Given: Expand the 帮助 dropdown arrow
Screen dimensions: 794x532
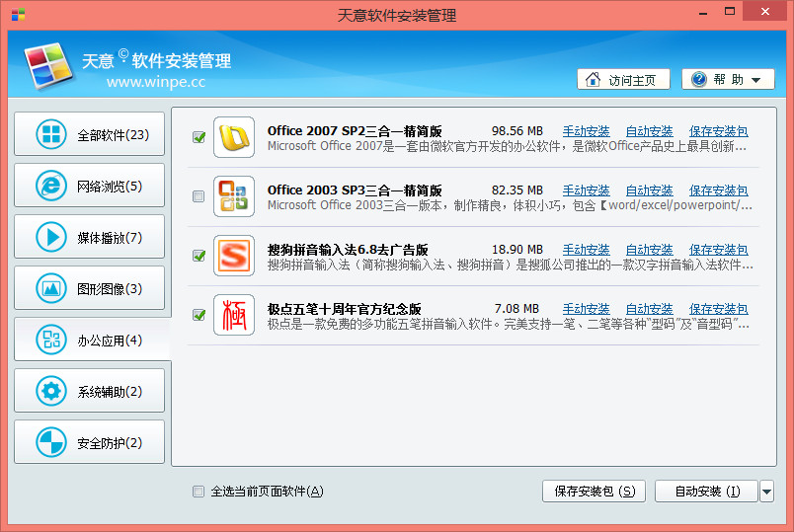Looking at the screenshot, I should (x=756, y=80).
